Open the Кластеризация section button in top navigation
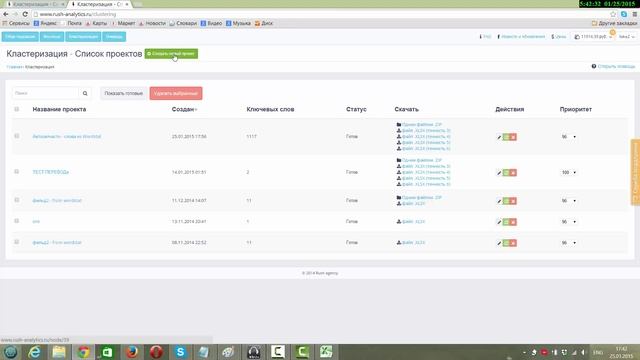Image resolution: width=640 pixels, height=360 pixels. [83, 37]
